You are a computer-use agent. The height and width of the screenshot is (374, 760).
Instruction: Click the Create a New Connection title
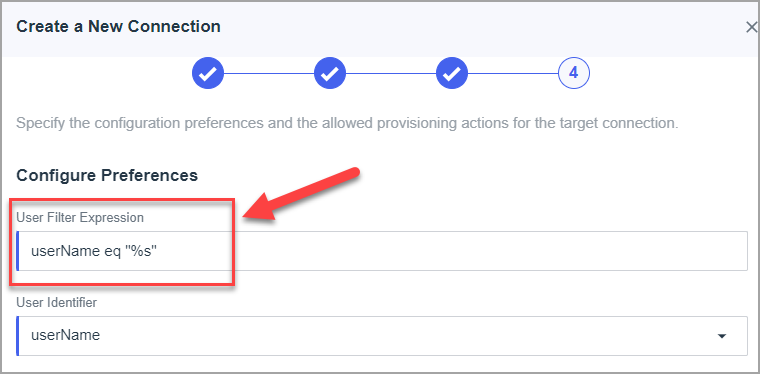coord(118,26)
